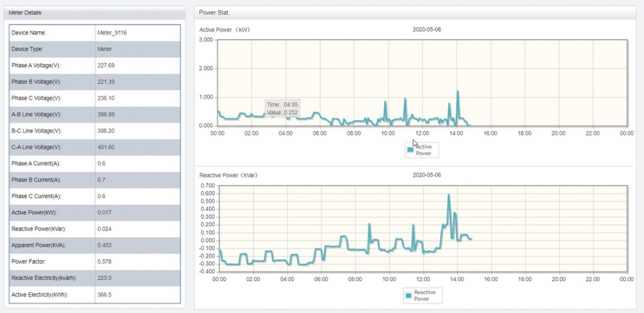Click the 2020-05-06 date above Active Power chart
Image resolution: width=644 pixels, height=313 pixels.
coord(427,30)
